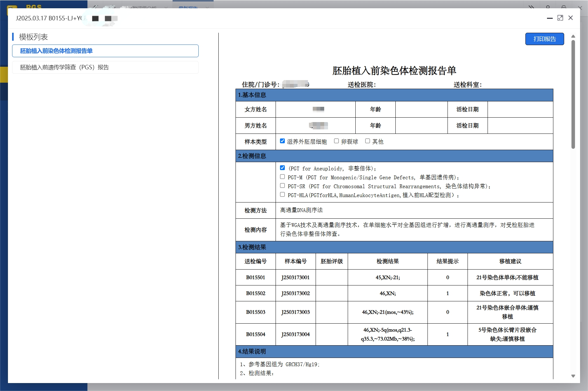
Task: Check the 其他 sample type checkbox
Action: pyautogui.click(x=367, y=141)
